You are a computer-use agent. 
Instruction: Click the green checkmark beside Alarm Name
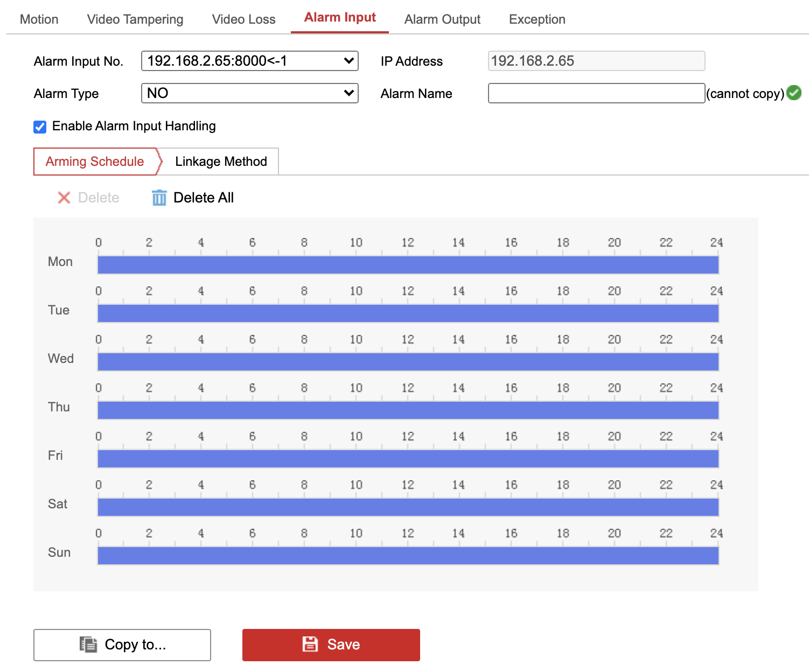[x=793, y=93]
